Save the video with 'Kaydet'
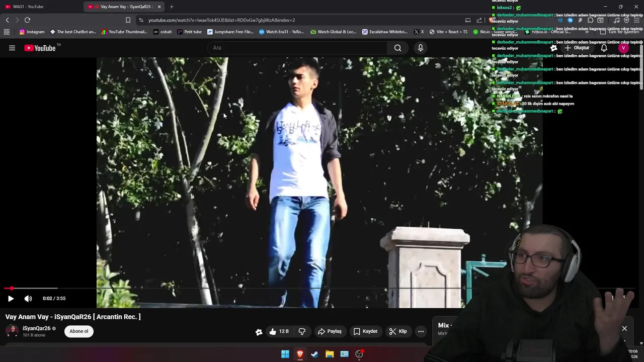 coord(365,331)
